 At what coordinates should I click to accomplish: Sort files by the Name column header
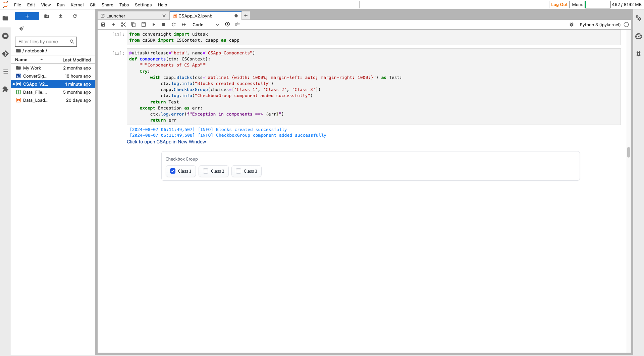[x=30, y=60]
